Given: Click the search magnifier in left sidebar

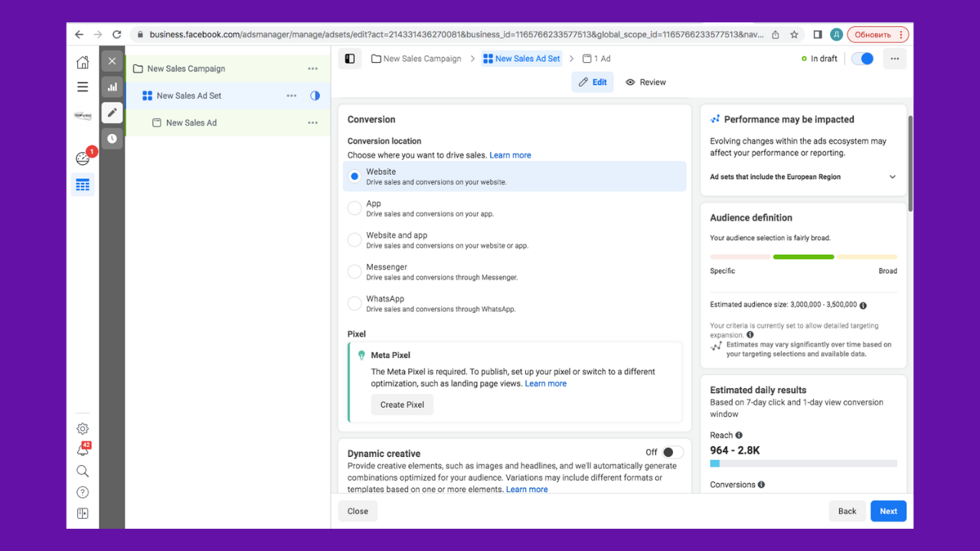Looking at the screenshot, I should coord(83,471).
